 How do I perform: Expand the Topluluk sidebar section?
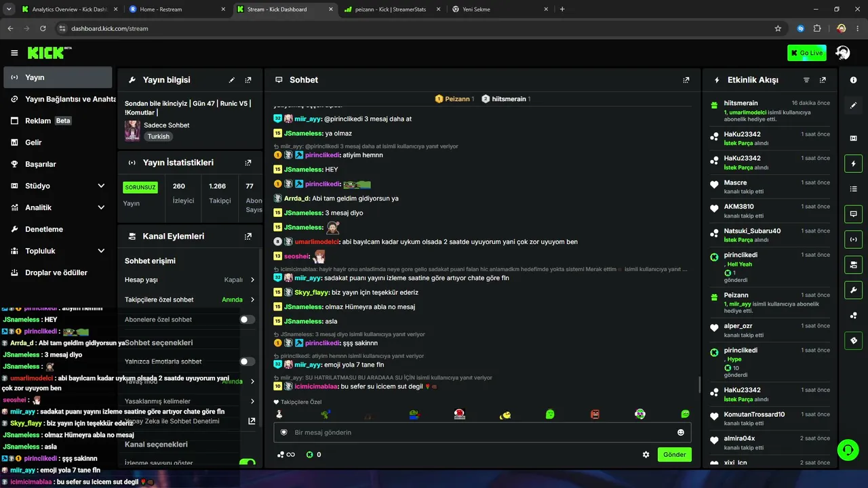101,251
